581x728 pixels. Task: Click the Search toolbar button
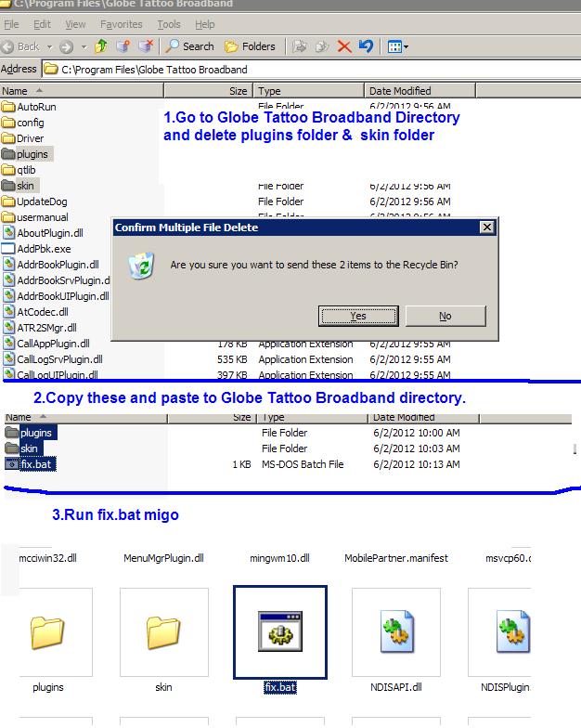190,46
